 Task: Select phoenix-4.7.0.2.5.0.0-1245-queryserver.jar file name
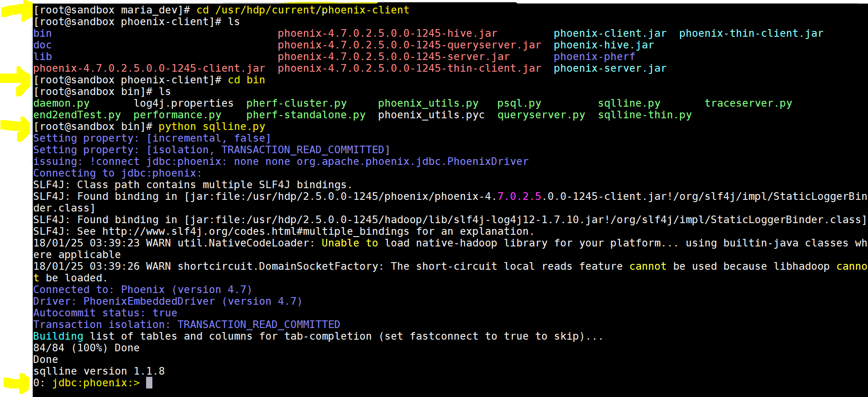410,45
